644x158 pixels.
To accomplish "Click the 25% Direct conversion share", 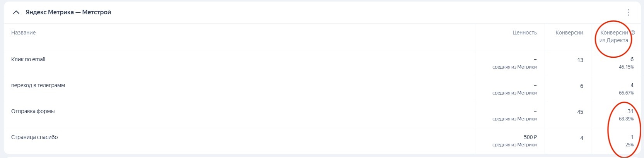I will click(629, 145).
